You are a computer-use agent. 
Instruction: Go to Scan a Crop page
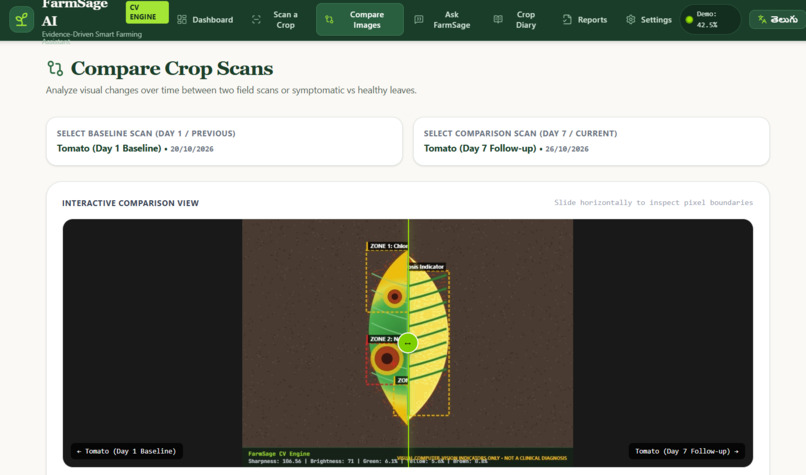[x=276, y=20]
